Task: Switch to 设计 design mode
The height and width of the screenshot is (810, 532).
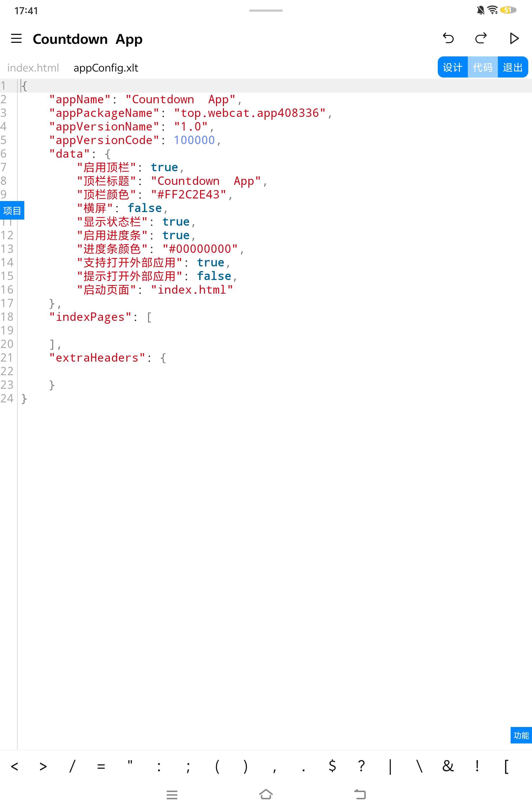Action: tap(452, 67)
